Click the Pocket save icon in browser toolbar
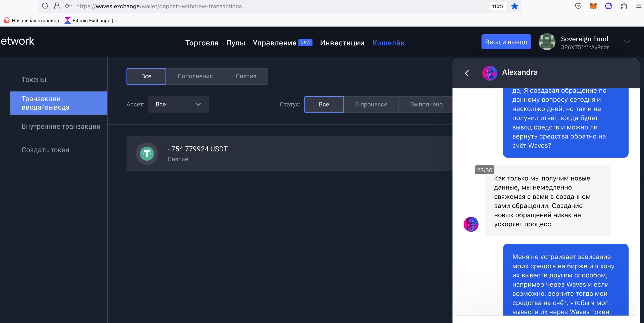 pyautogui.click(x=578, y=6)
